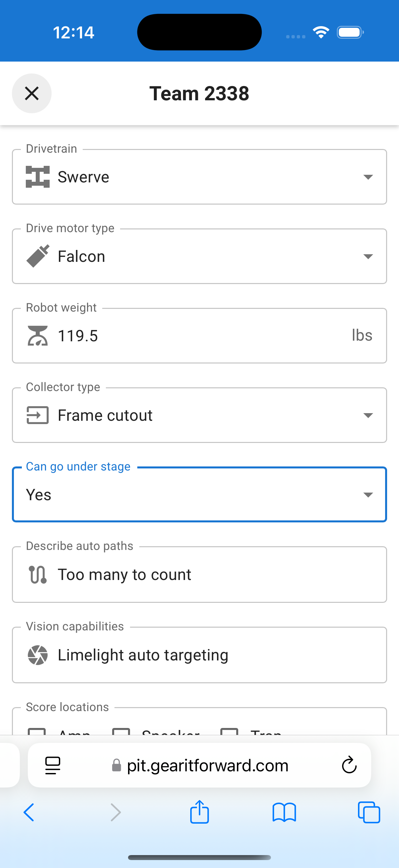Open Safari page format options menu
The image size is (399, 868).
53,765
